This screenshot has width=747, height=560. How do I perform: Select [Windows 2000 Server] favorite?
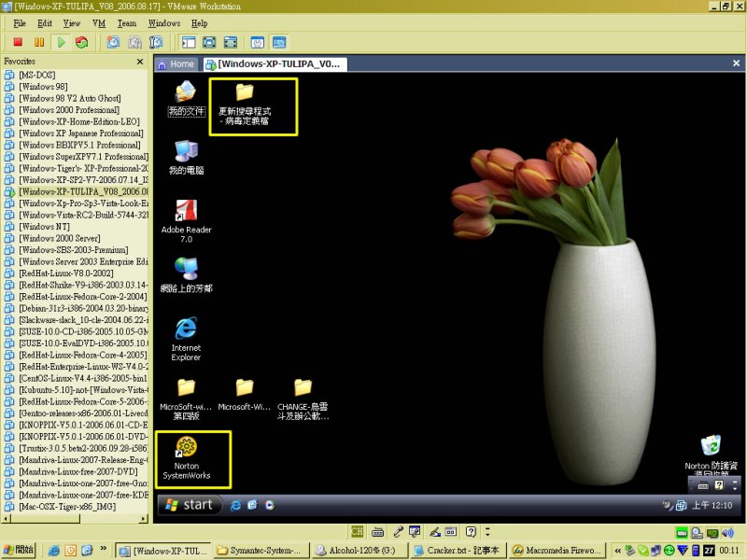click(x=60, y=238)
